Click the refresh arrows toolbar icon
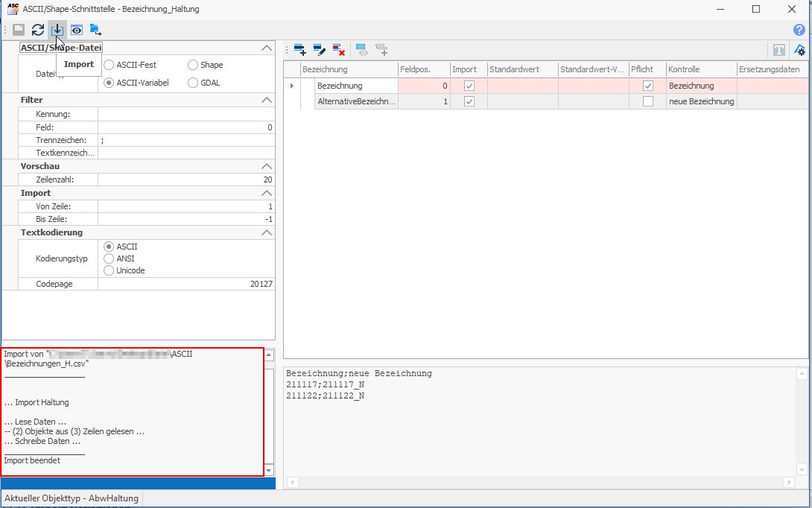 pyautogui.click(x=38, y=30)
